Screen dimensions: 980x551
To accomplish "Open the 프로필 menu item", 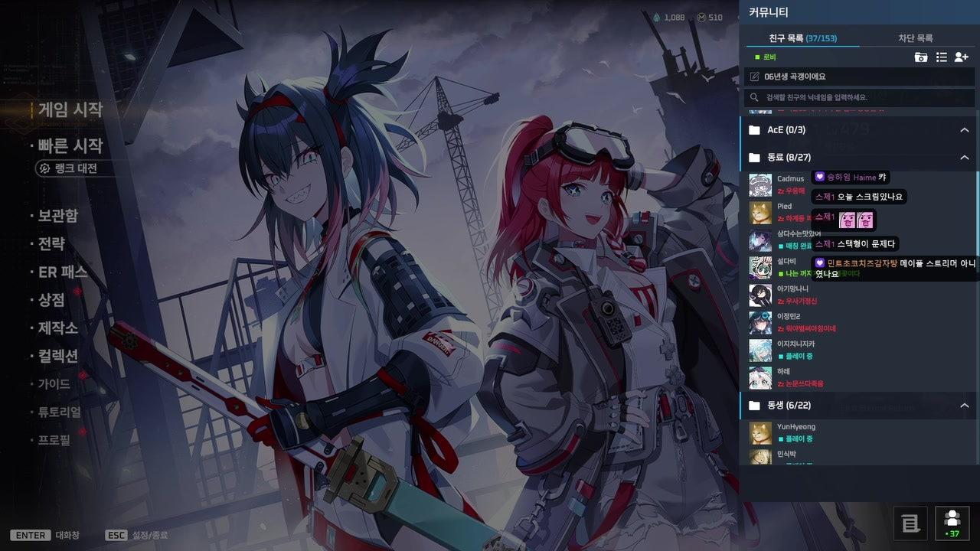I will [x=54, y=440].
